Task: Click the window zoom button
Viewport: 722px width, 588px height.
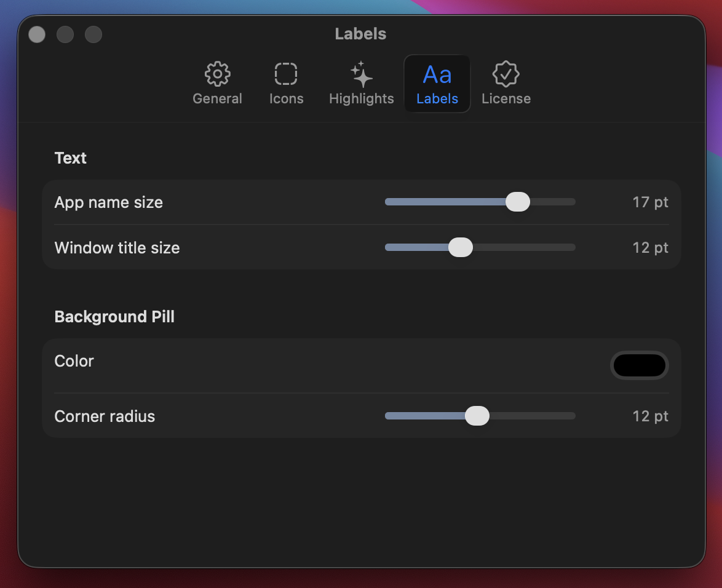Action: click(93, 34)
